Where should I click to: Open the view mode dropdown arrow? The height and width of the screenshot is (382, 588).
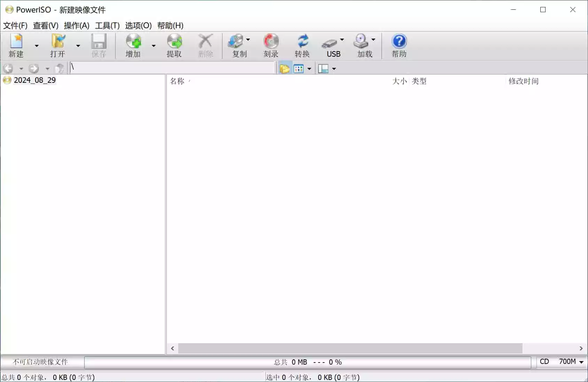(x=309, y=69)
